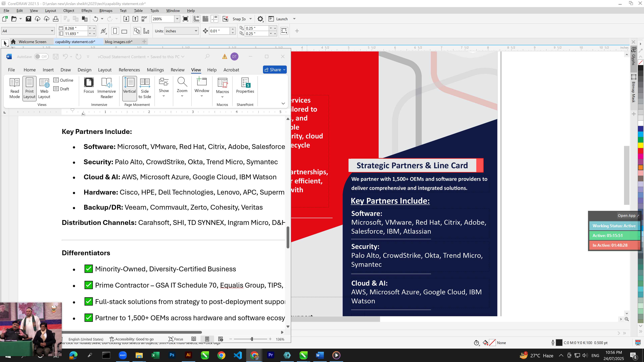
Task: Open the Macros dropdown in Word
Action: pyautogui.click(x=222, y=96)
